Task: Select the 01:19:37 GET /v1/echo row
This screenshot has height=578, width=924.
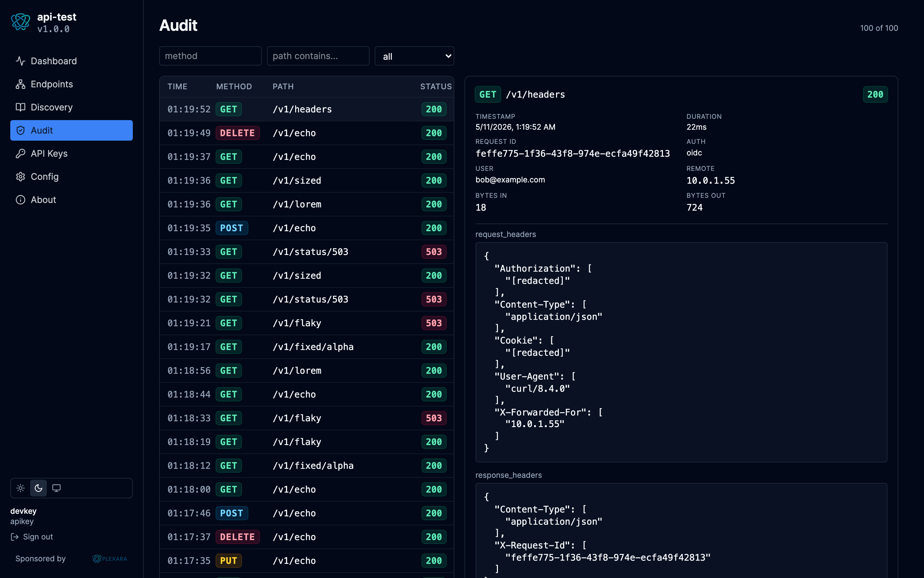Action: tap(307, 157)
